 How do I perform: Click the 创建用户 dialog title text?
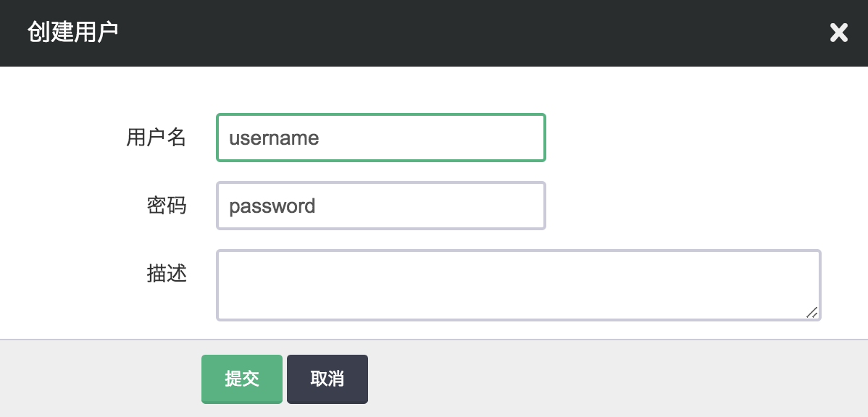(72, 33)
